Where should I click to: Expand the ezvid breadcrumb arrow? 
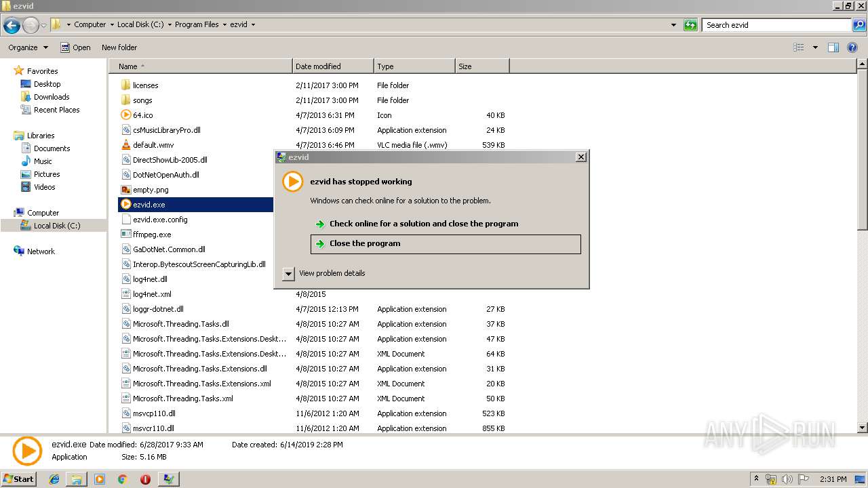pyautogui.click(x=254, y=25)
